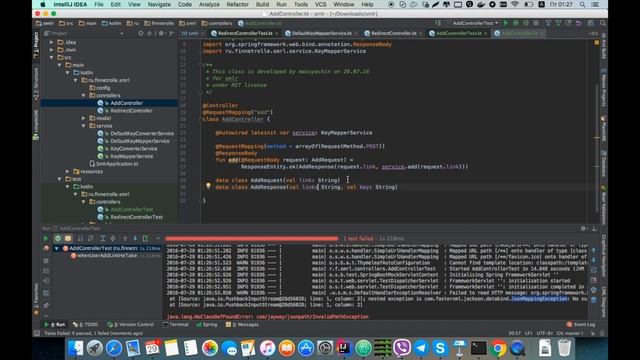The width and height of the screenshot is (640, 360).
Task: Click scroll-from-source icon in Project panel header
Action: [x=141, y=33]
